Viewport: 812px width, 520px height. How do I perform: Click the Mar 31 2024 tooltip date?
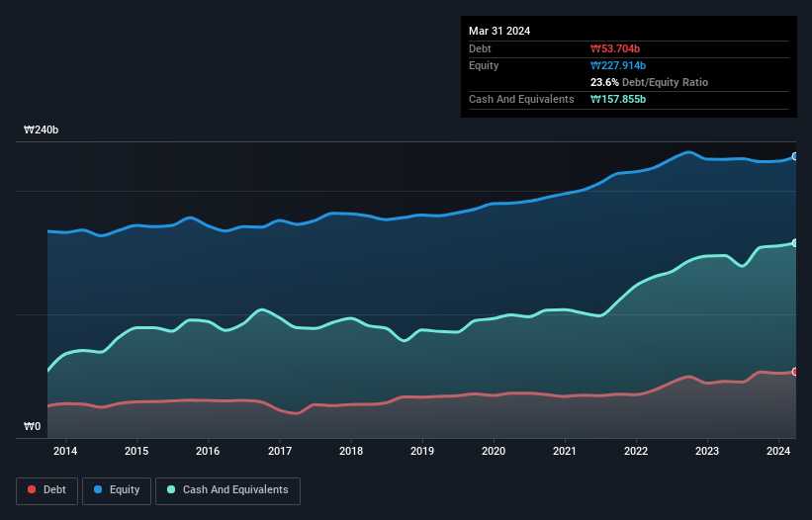(499, 31)
